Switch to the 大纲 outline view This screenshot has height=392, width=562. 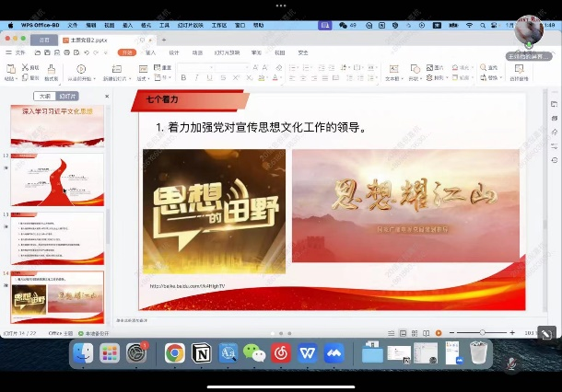pyautogui.click(x=43, y=96)
